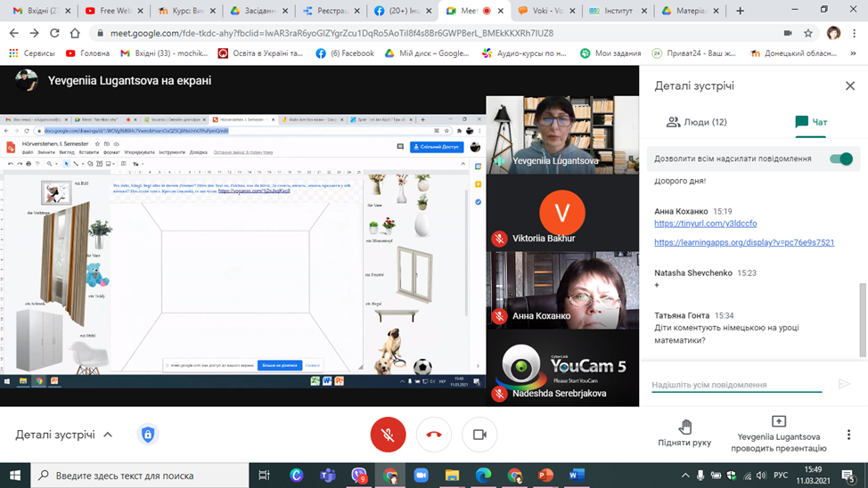
Task: Turn on the camera button
Action: [x=479, y=435]
